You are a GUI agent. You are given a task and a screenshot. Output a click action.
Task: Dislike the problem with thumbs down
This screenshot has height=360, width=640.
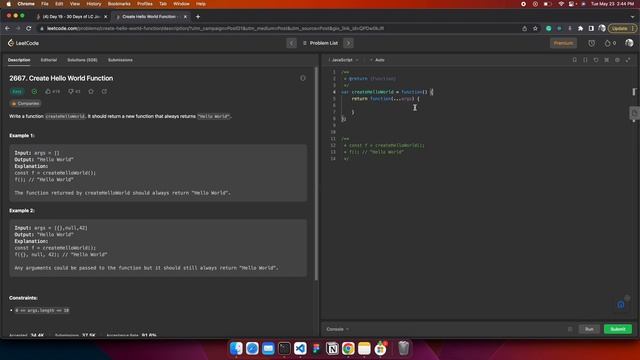click(x=74, y=91)
